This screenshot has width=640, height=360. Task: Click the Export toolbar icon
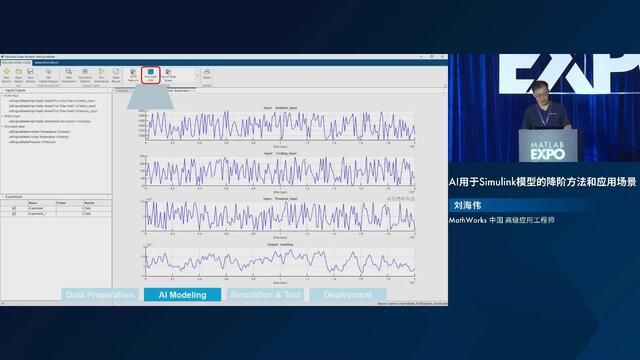click(x=207, y=74)
